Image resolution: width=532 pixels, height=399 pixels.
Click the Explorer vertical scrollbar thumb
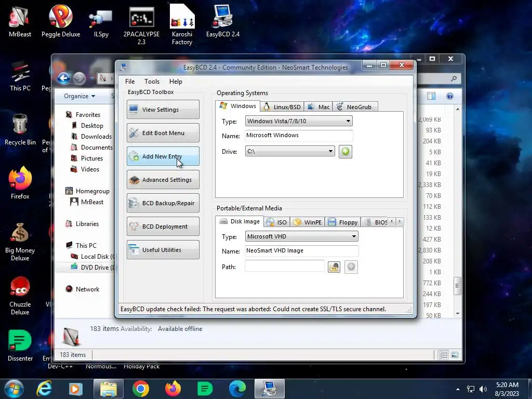pyautogui.click(x=457, y=286)
